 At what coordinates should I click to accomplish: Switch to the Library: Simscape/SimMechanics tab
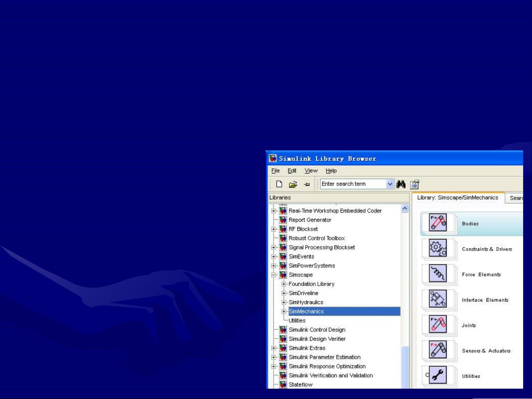(458, 197)
